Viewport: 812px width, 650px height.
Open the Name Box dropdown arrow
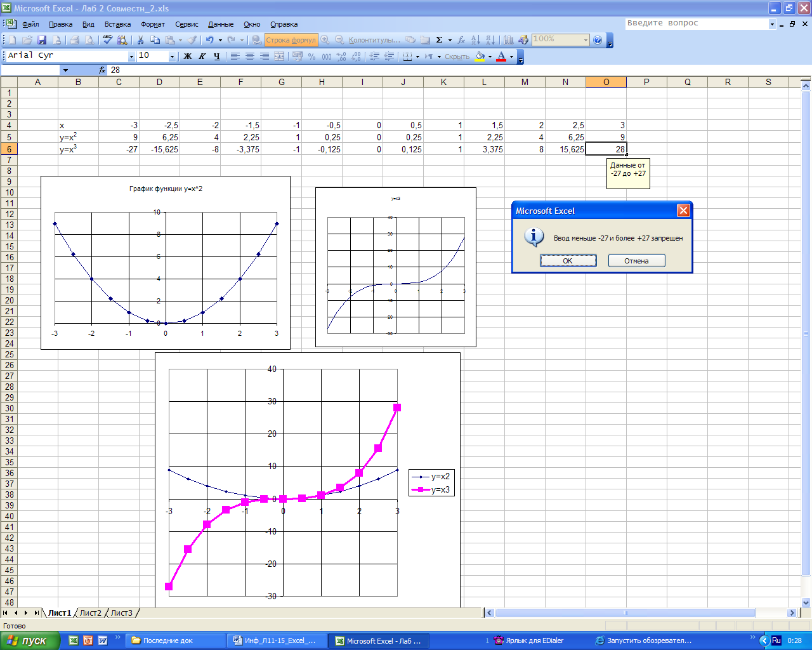[x=65, y=70]
